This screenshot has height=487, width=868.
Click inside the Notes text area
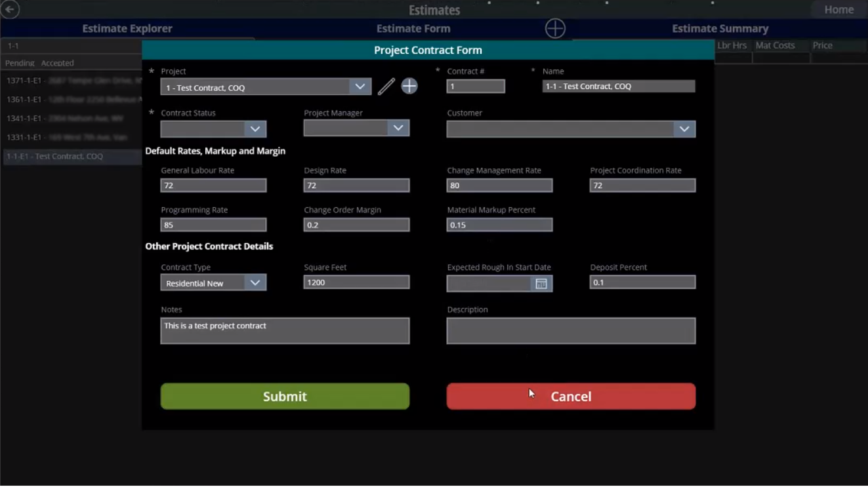coord(285,330)
